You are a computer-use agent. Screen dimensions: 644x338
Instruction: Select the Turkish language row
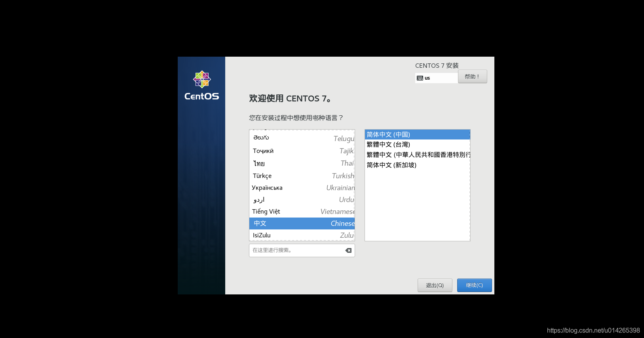[x=302, y=176]
